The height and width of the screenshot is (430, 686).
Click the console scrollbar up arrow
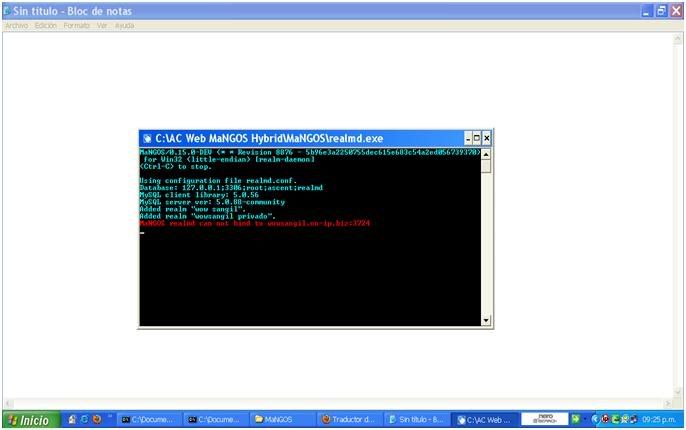coord(486,154)
